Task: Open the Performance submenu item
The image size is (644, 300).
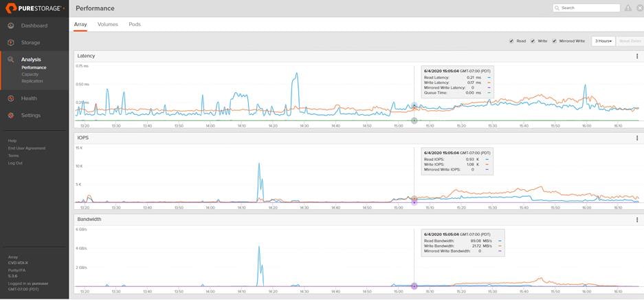Action: tap(34, 67)
